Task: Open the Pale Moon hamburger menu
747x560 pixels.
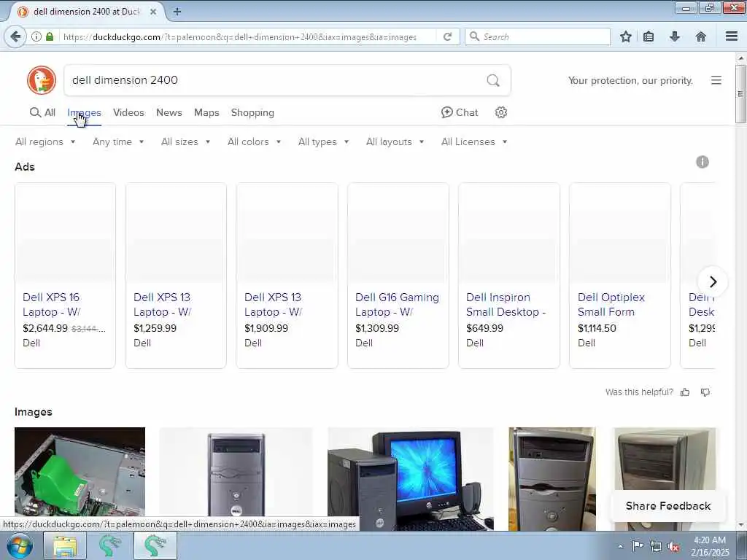Action: [731, 36]
